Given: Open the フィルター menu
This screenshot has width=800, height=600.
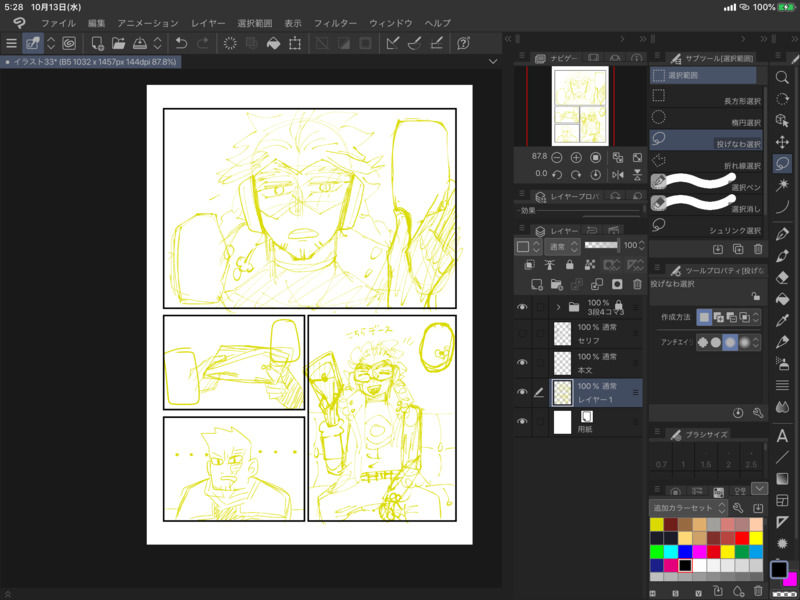Looking at the screenshot, I should (335, 23).
